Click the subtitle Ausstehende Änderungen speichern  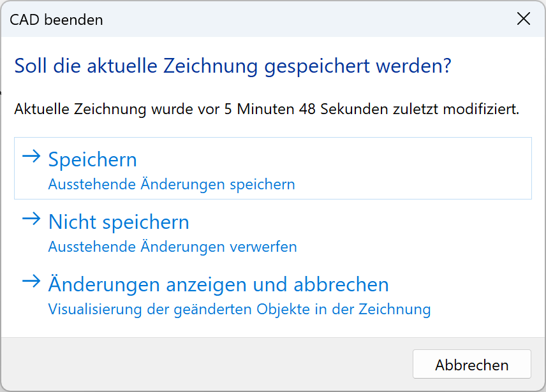[172, 184]
